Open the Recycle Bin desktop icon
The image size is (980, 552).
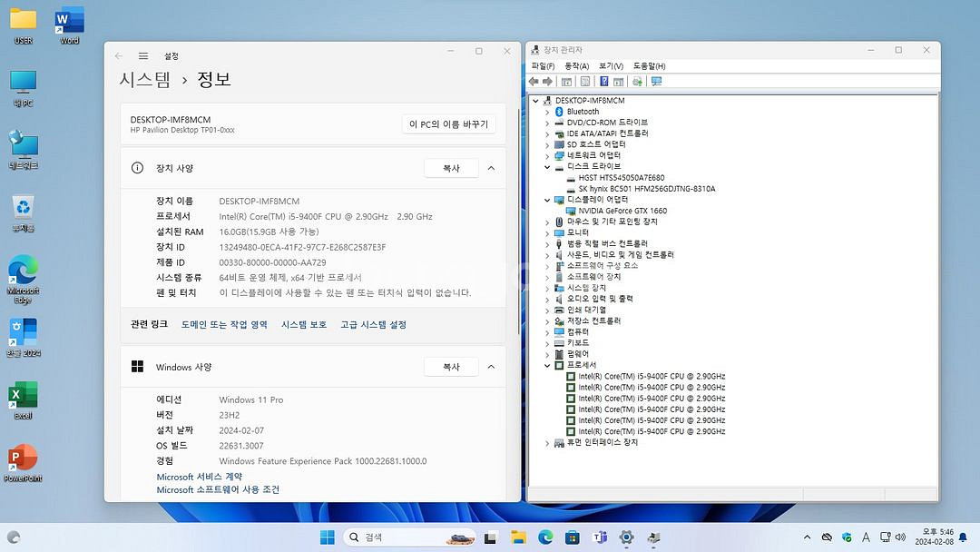pyautogui.click(x=23, y=213)
